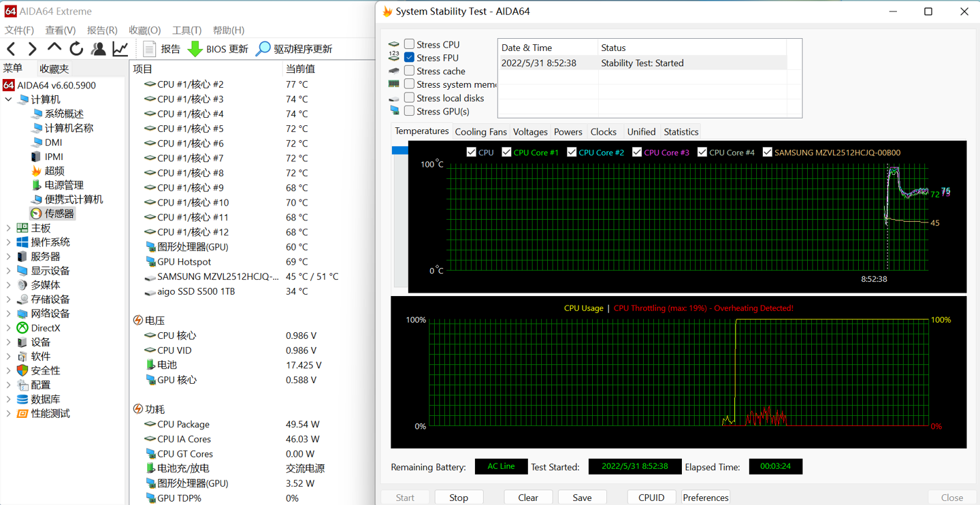Click the Up arrow toolbar icon
Image resolution: width=980 pixels, height=505 pixels.
54,48
